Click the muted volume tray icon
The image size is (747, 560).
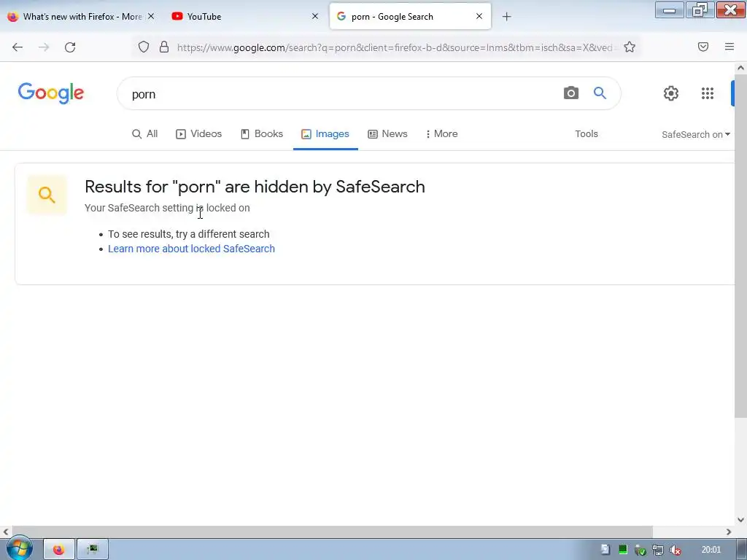coord(675,550)
